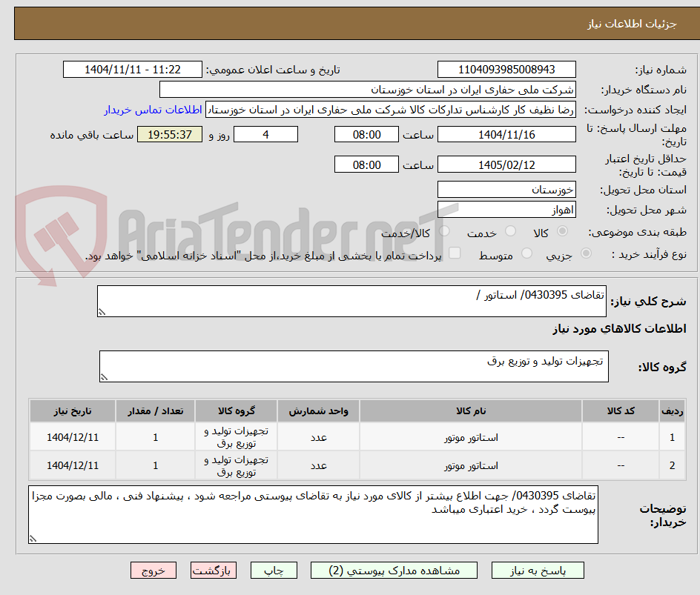Click the شماره نیاز number field
This screenshot has width=700, height=595.
point(506,70)
